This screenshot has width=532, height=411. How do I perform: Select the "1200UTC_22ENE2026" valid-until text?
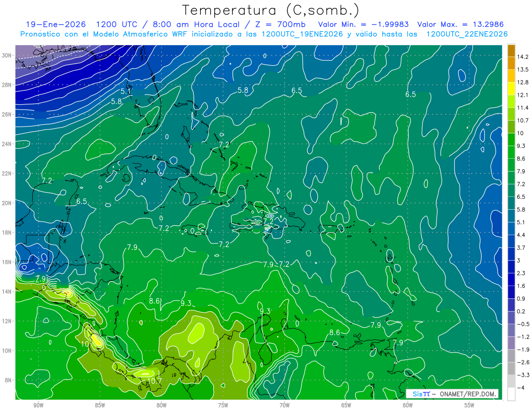[x=467, y=34]
